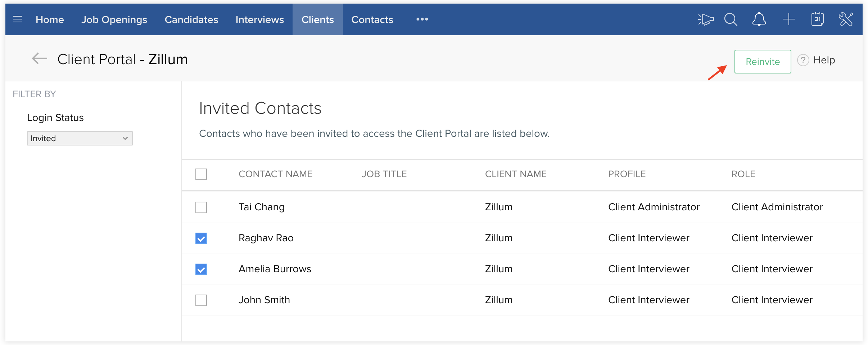The height and width of the screenshot is (345, 868).
Task: Open the Job Openings tab
Action: pyautogui.click(x=114, y=19)
